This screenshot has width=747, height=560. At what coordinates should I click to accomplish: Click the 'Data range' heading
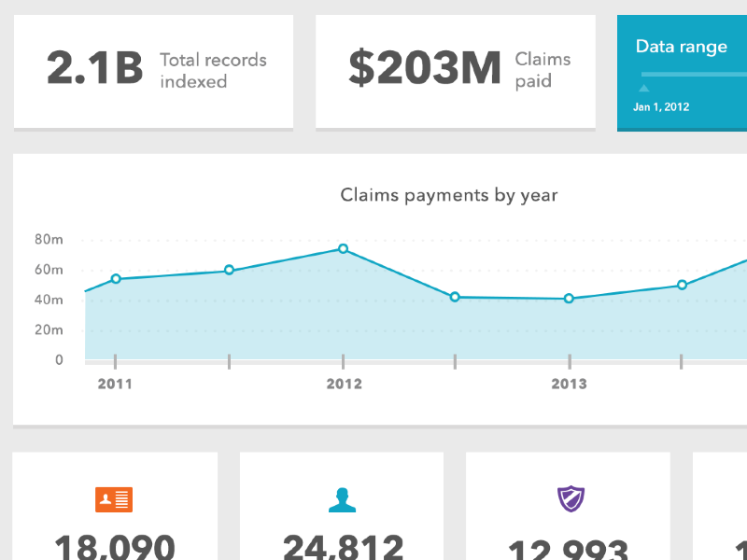(682, 47)
